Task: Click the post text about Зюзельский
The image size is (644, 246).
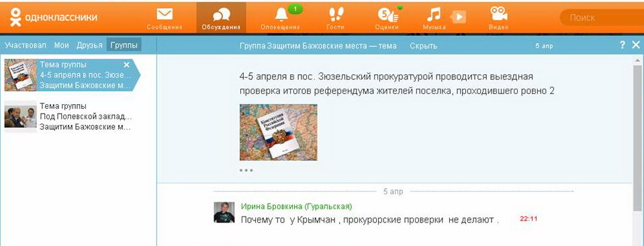Action: point(397,83)
